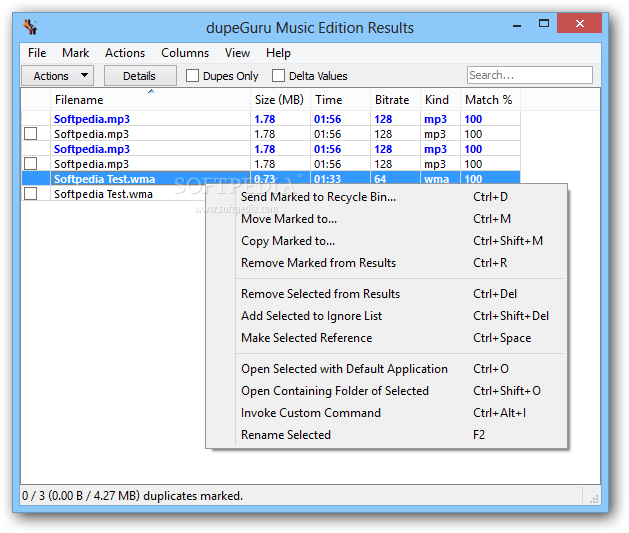This screenshot has height=533, width=629.
Task: Mark the second black Softpedia.mp3 duplicate checkbox
Action: 30,164
